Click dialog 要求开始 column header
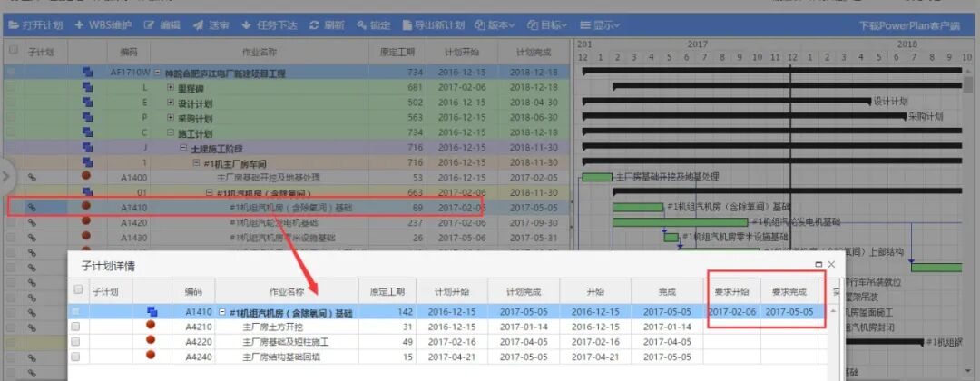 click(x=732, y=291)
